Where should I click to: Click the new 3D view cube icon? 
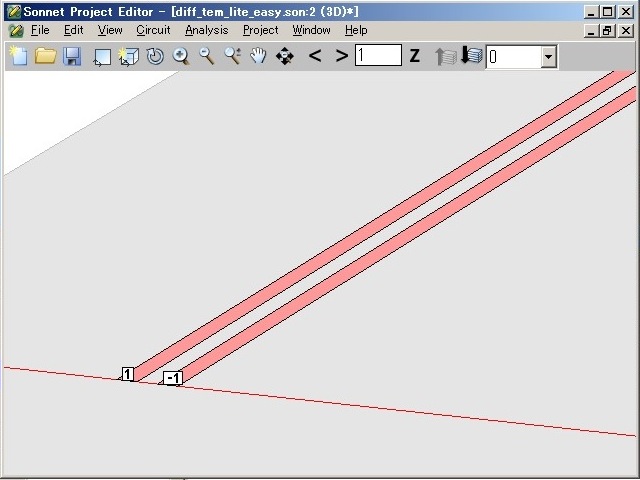pyautogui.click(x=129, y=56)
